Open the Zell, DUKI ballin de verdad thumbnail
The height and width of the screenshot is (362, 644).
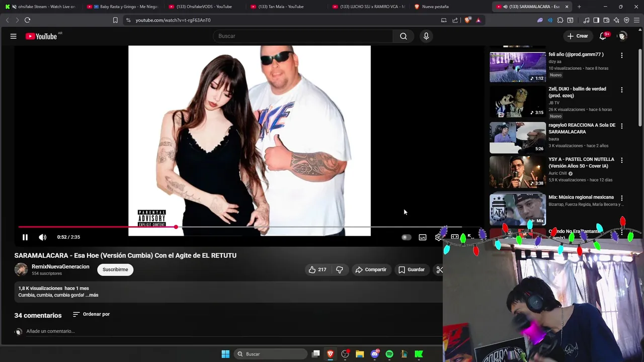pos(518,102)
